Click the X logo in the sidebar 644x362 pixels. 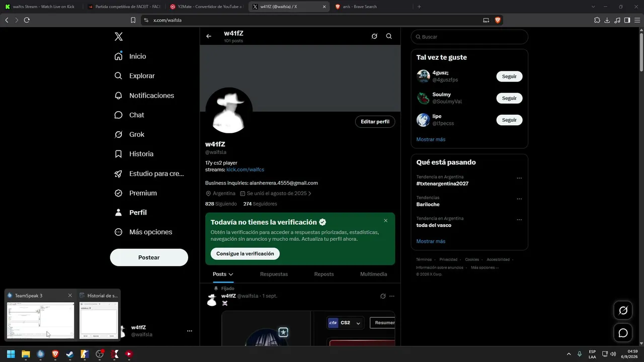118,37
